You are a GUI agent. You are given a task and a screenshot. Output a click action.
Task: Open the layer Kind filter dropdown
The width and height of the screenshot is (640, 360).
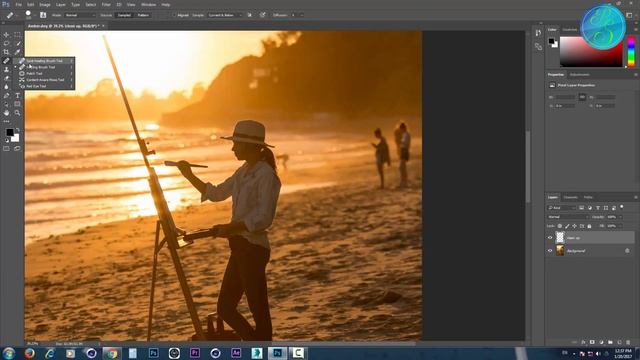[x=562, y=208]
